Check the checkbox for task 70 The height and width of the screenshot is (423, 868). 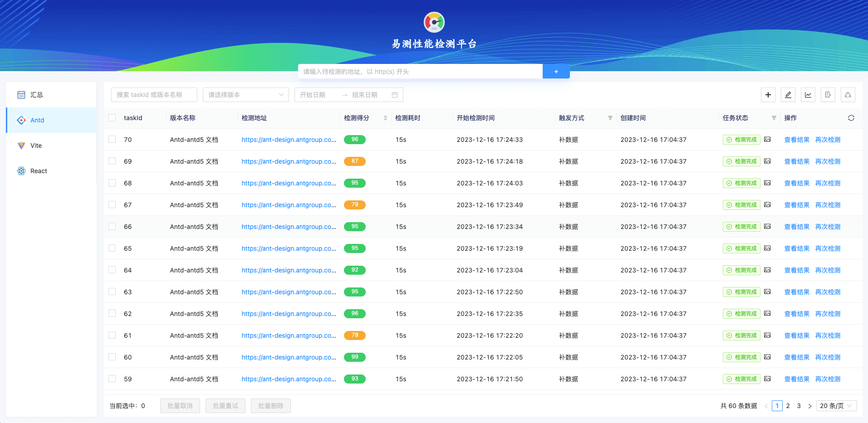coord(112,139)
